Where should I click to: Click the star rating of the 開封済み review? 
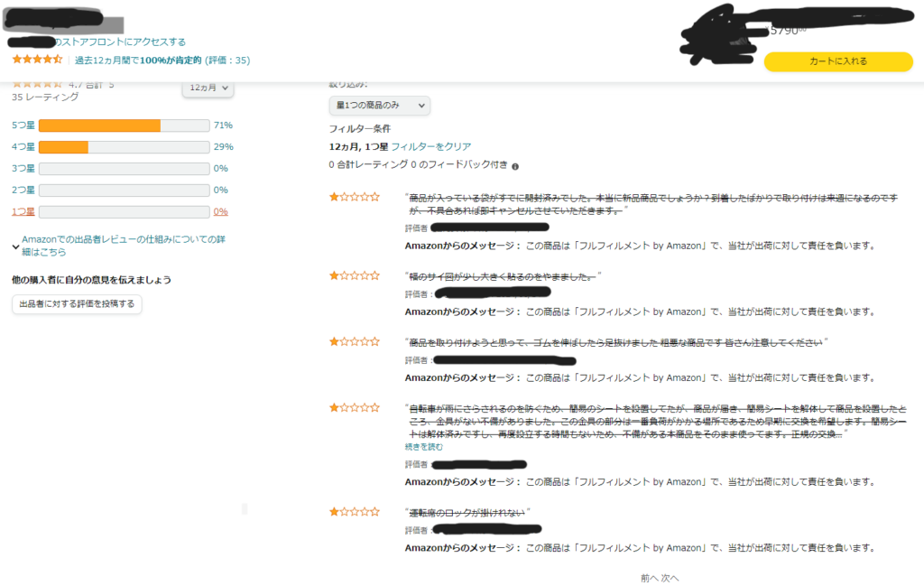tap(354, 197)
